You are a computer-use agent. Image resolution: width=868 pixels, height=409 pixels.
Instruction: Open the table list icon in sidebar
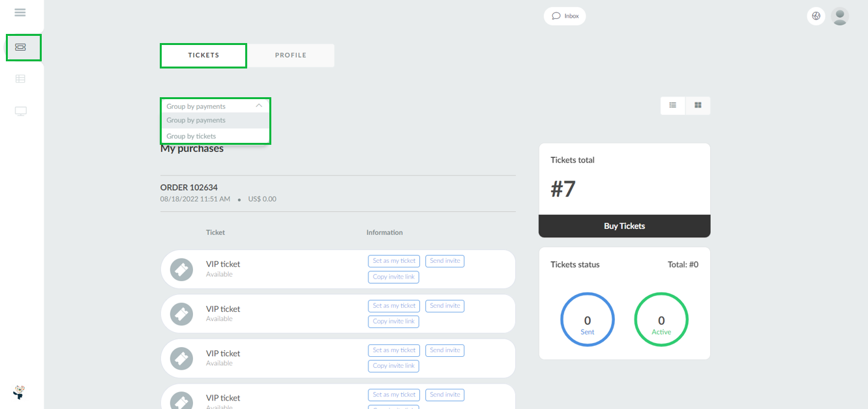tap(20, 79)
